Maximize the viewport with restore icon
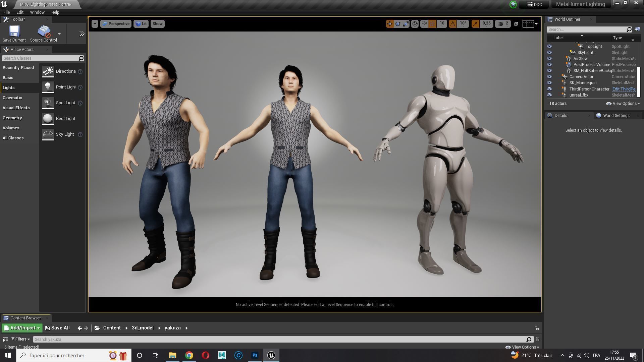Screen dimensions: 644x362 516,24
